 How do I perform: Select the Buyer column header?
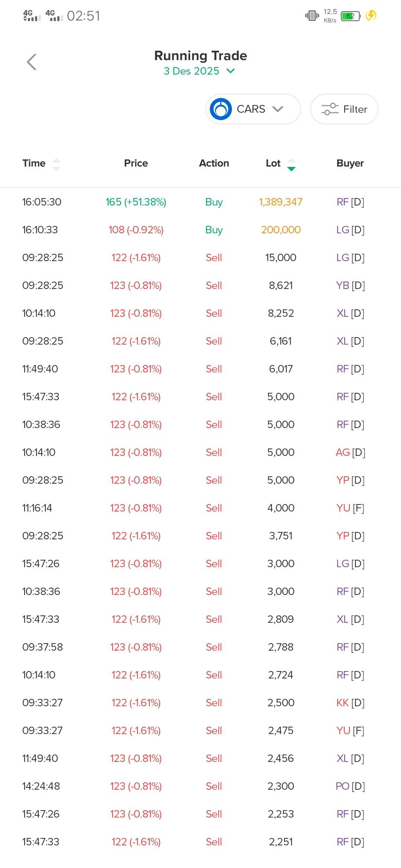350,163
